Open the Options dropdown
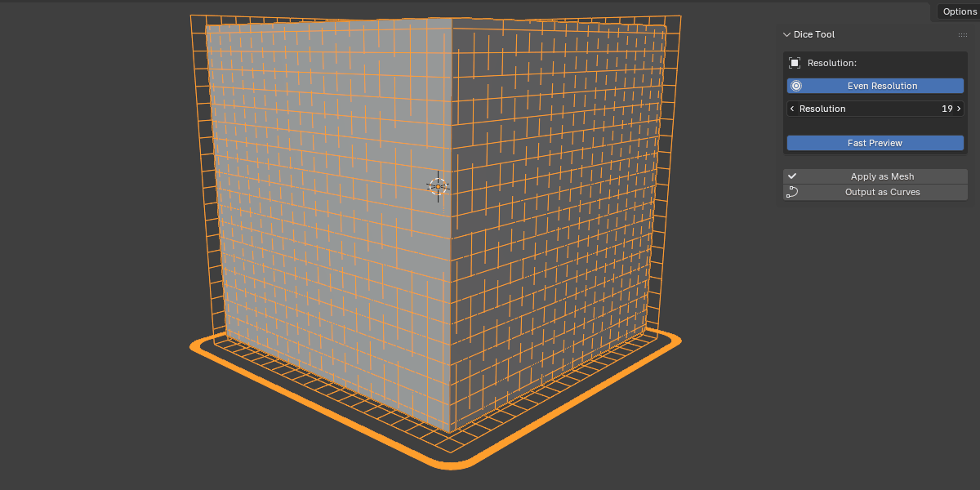The width and height of the screenshot is (980, 490). [x=959, y=11]
